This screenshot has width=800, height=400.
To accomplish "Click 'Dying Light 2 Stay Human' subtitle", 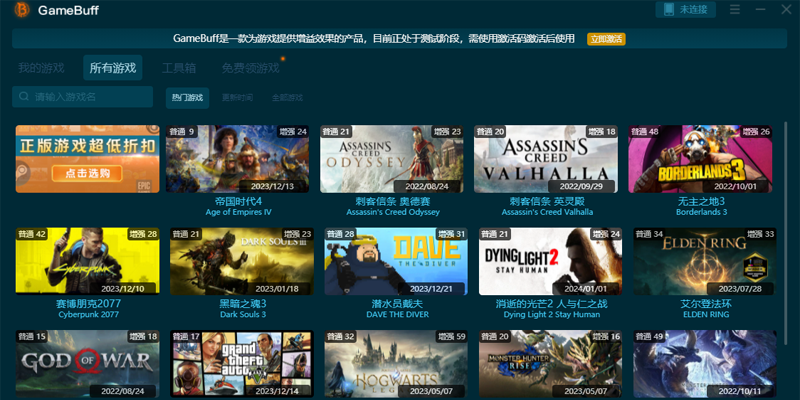I will click(x=552, y=314).
